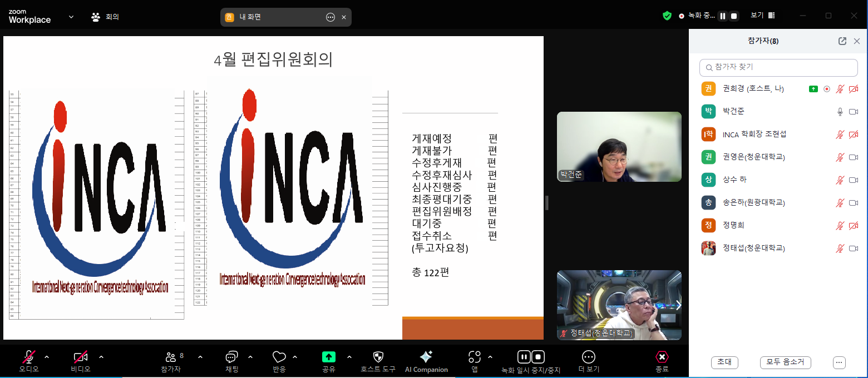Select 정태섭(청운대학교) video thumbnail
Screen dimensions: 868x378
[x=619, y=305]
